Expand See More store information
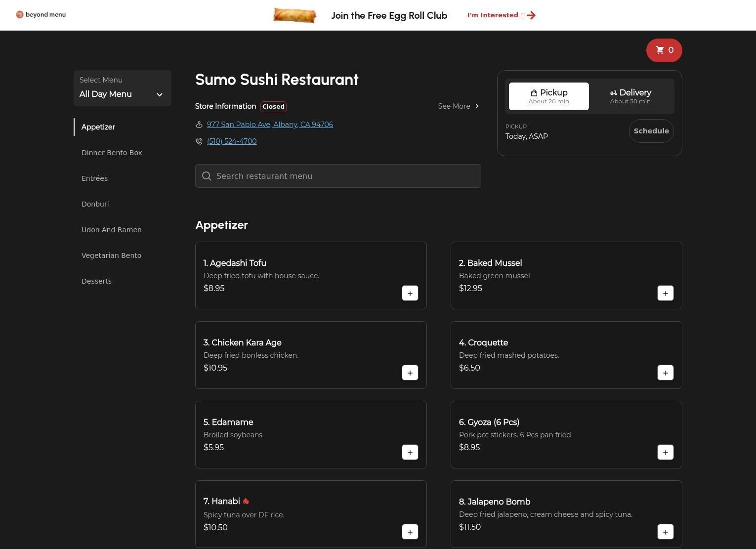756x549 pixels. pyautogui.click(x=458, y=106)
